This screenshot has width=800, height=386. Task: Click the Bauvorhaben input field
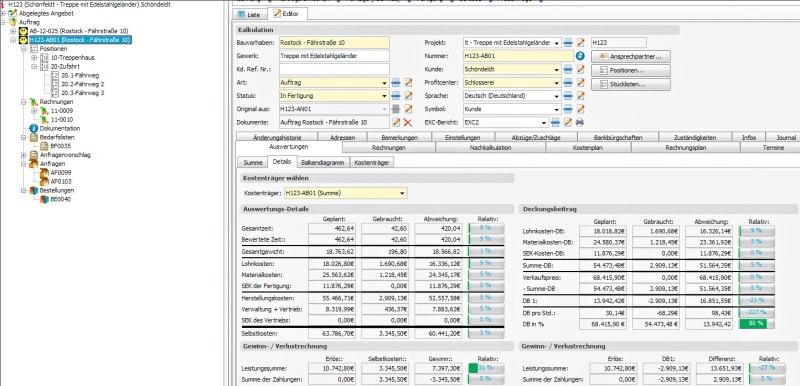[x=334, y=43]
